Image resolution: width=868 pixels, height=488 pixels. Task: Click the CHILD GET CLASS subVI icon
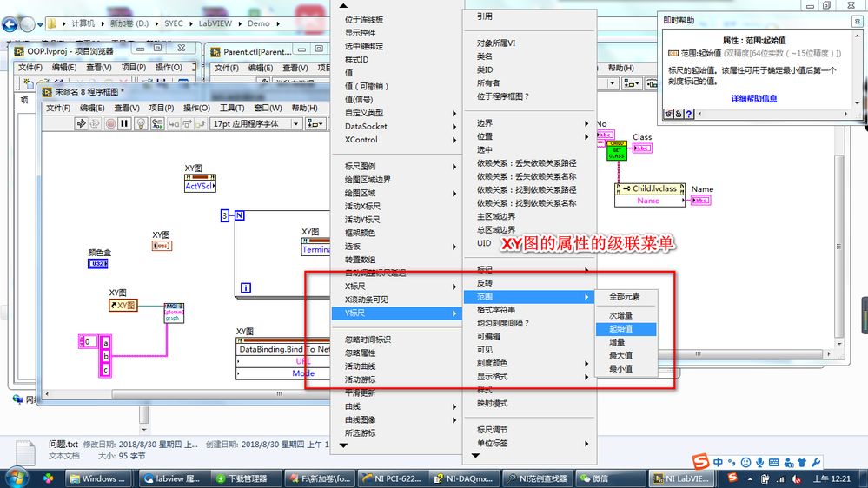[x=617, y=150]
